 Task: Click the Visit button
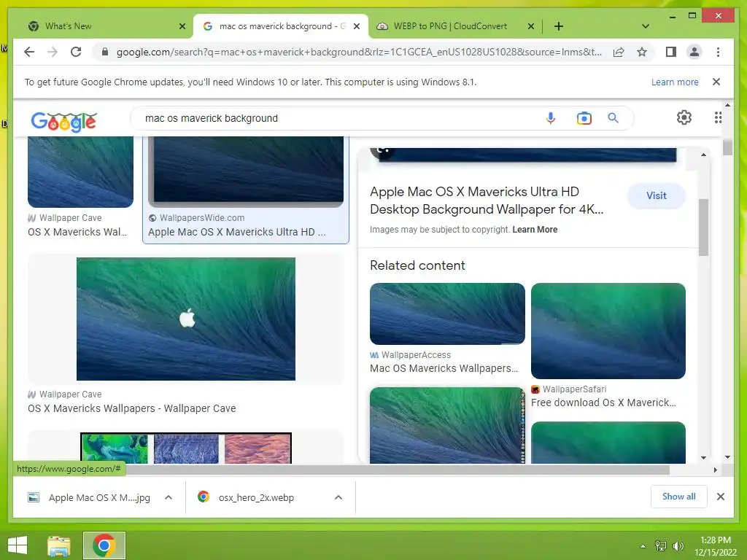[x=656, y=195]
